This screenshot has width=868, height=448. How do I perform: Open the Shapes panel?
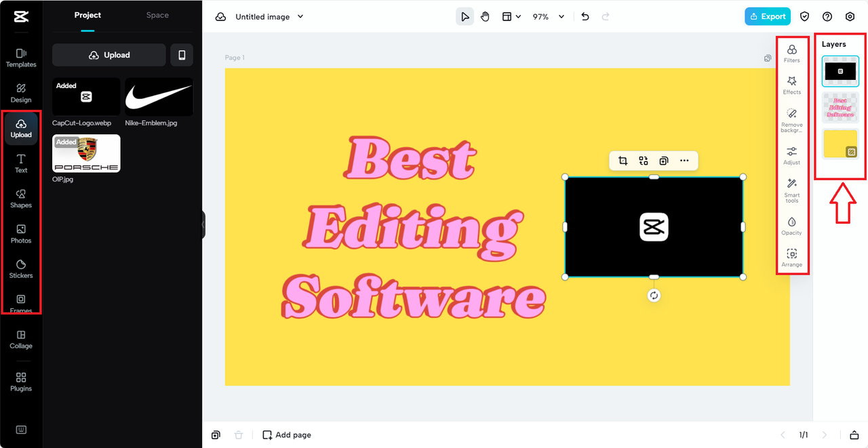click(x=21, y=199)
